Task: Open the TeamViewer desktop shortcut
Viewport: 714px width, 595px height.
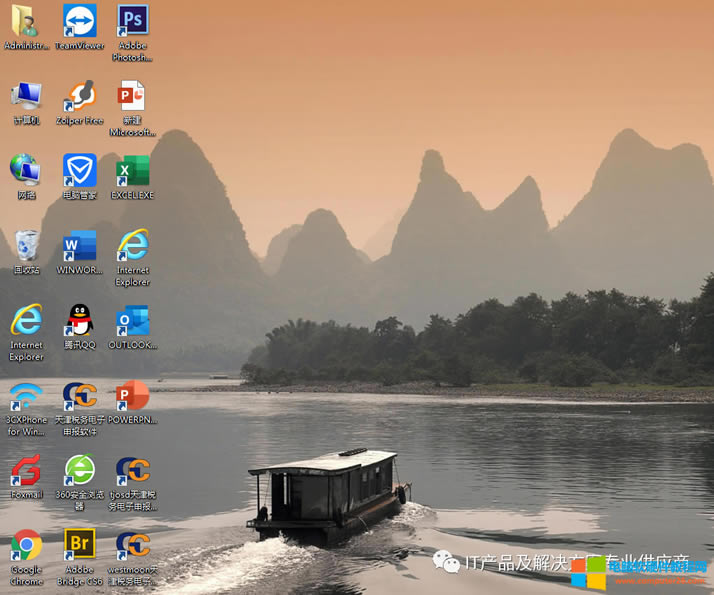Action: [79, 21]
